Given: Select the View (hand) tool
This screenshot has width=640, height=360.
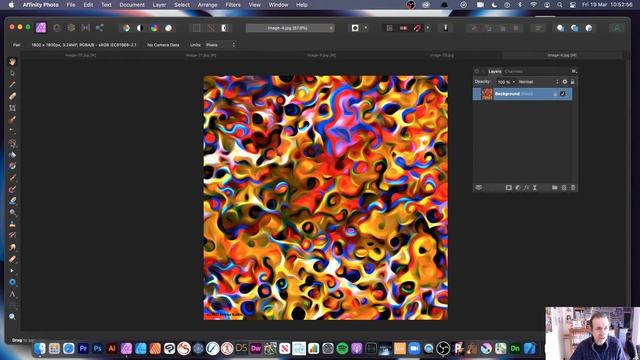Looking at the screenshot, I should tap(12, 62).
